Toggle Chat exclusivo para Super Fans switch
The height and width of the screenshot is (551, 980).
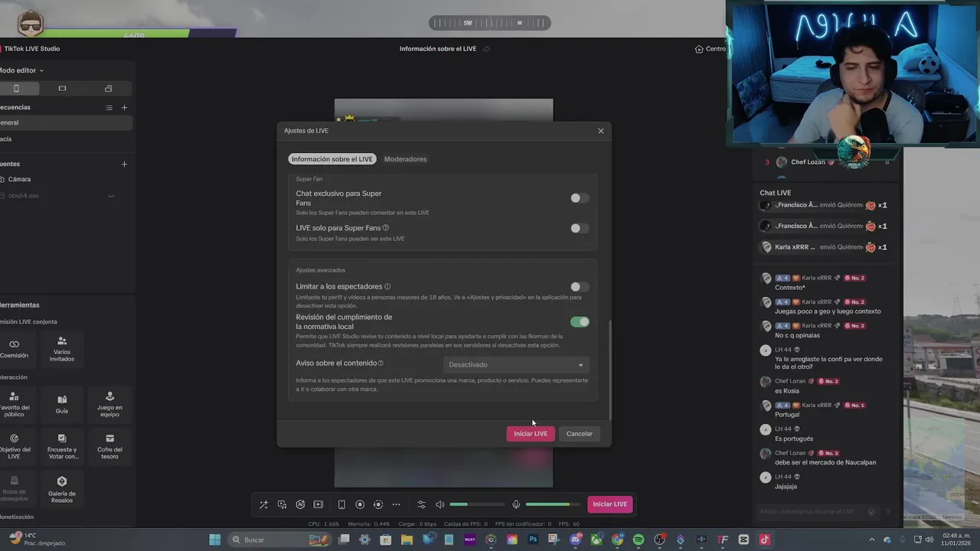tap(580, 198)
